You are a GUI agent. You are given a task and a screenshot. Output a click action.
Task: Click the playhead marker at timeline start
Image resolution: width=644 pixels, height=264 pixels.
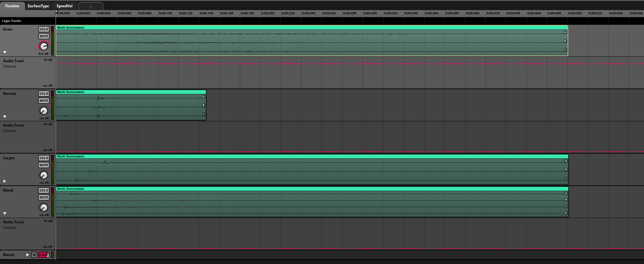pyautogui.click(x=57, y=12)
